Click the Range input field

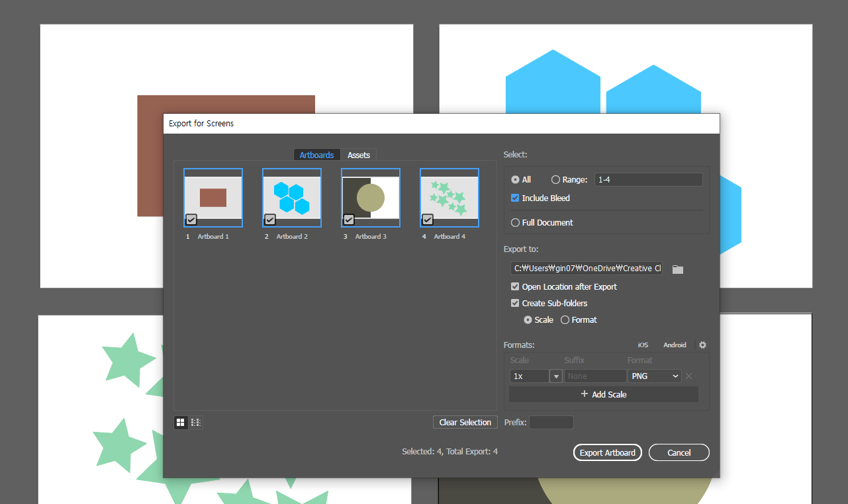[648, 179]
